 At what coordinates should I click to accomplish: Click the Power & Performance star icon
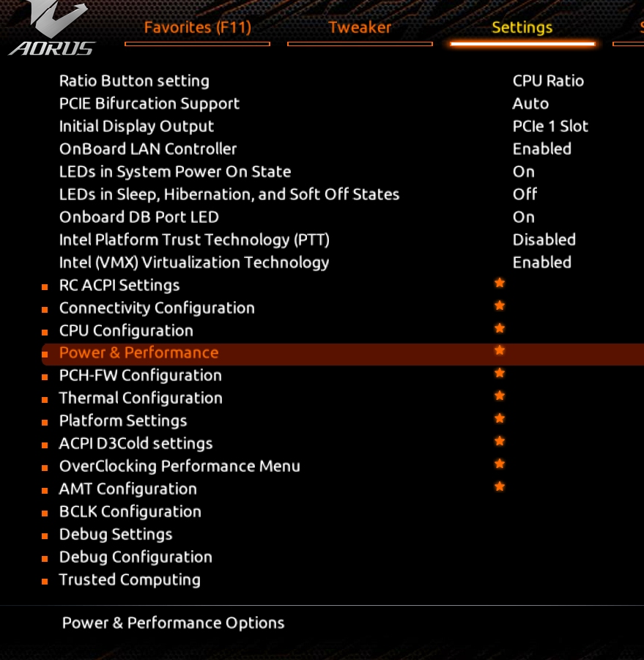(x=500, y=352)
